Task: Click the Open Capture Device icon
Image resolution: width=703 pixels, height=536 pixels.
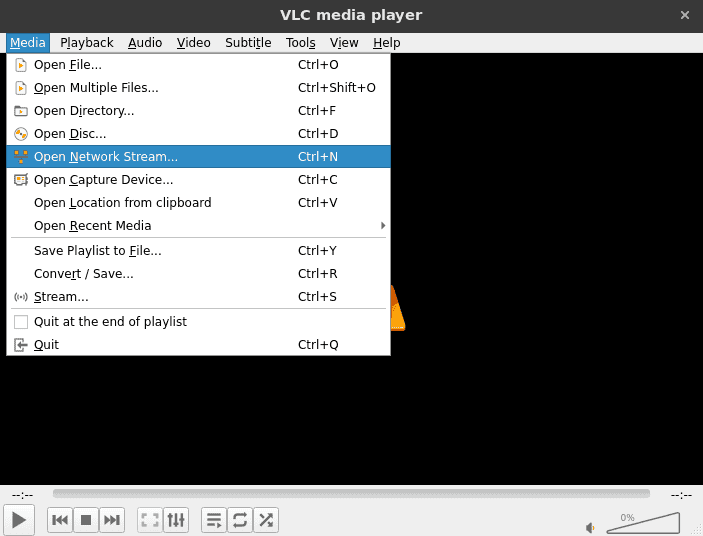Action: [x=21, y=180]
